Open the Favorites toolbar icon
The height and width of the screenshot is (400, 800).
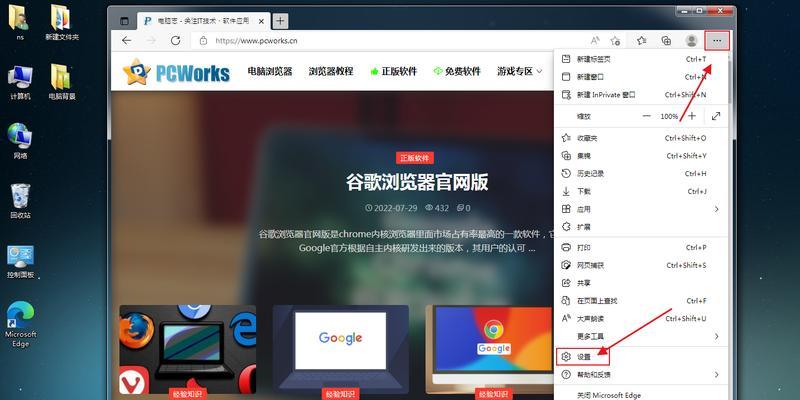pos(642,41)
